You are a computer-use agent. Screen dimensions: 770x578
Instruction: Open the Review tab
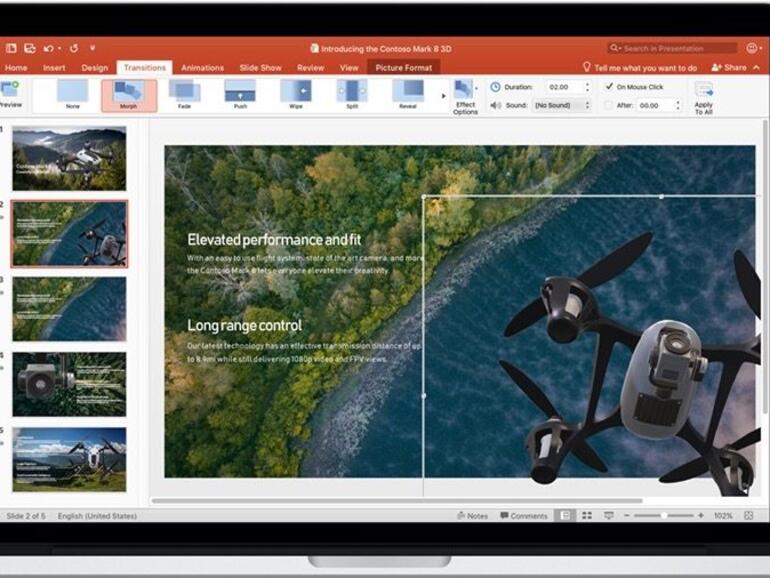point(310,68)
